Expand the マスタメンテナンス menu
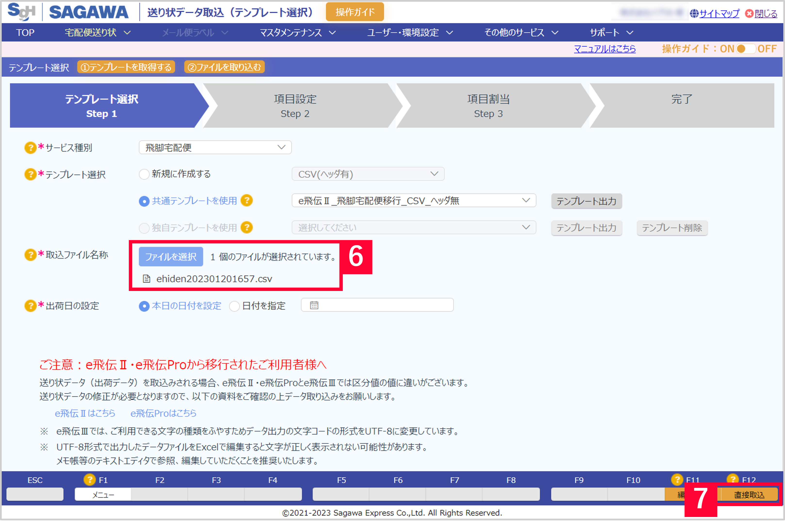 (x=298, y=33)
